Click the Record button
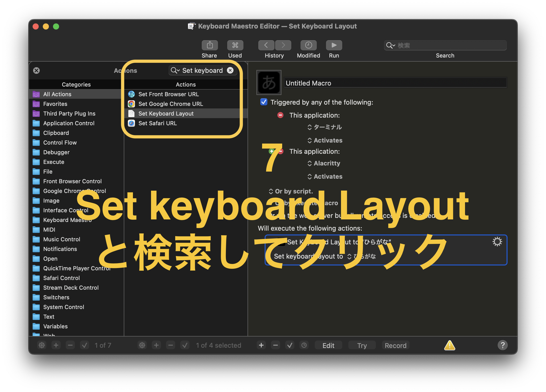Screen dimensions: 546x392 click(395, 345)
